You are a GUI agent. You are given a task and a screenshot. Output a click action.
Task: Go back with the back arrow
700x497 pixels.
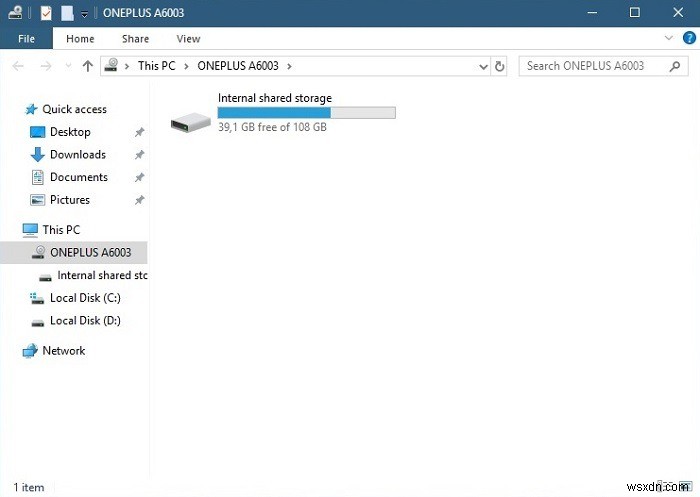click(x=18, y=66)
